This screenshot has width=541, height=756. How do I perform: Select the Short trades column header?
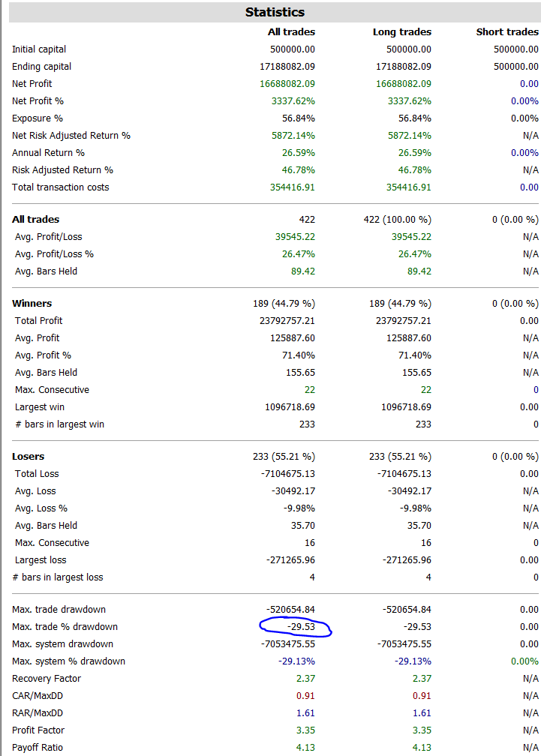click(x=507, y=31)
